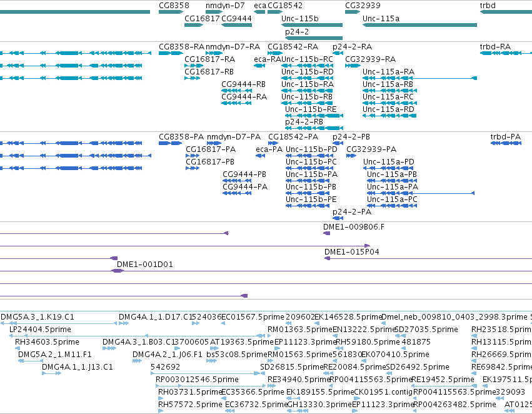This screenshot has height=414, width=532.
Task: Click the RP004263482.5prime EST
Action: coord(415,411)
